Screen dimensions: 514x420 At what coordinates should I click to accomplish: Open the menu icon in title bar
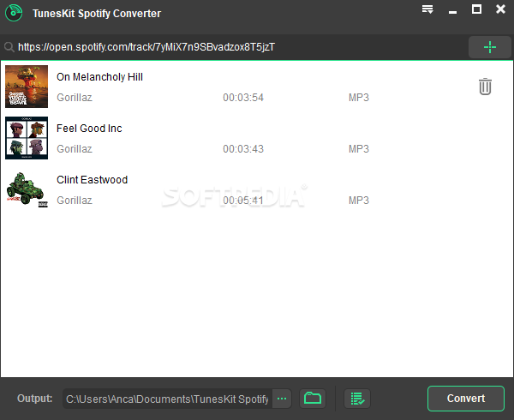click(427, 9)
